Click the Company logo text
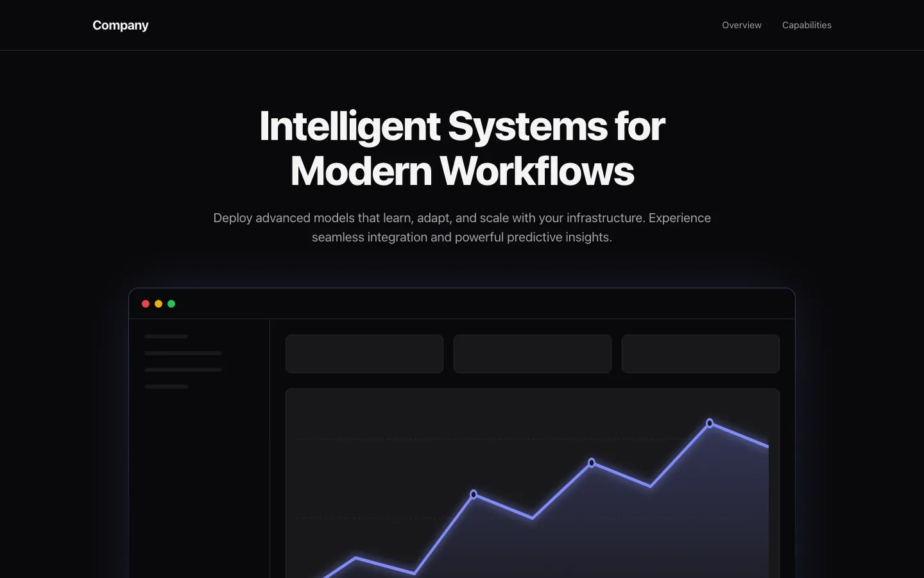The image size is (924, 578). [121, 25]
